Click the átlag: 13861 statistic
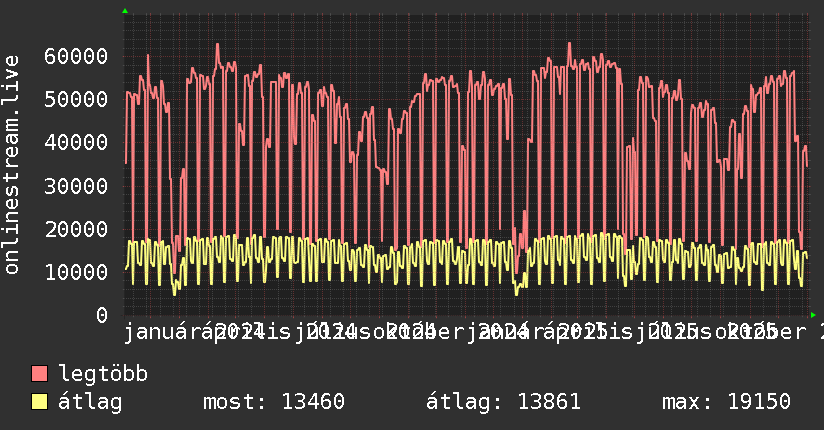The height and width of the screenshot is (430, 824). tap(503, 402)
